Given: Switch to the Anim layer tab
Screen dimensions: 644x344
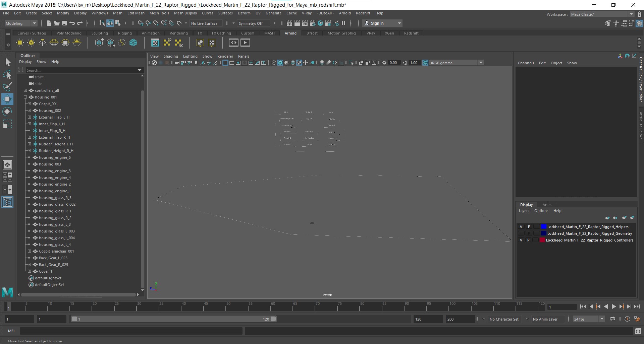Looking at the screenshot, I should coord(547,205).
